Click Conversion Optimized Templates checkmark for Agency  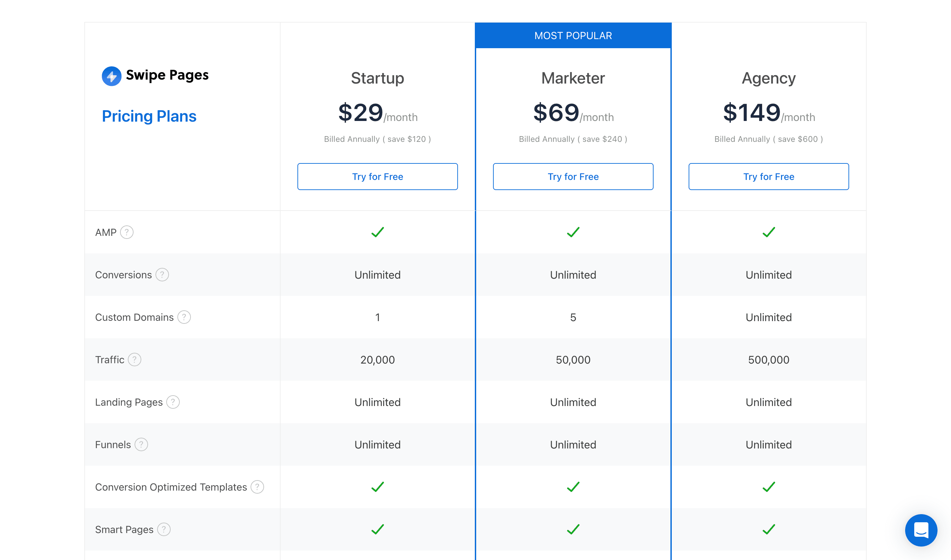pos(769,487)
